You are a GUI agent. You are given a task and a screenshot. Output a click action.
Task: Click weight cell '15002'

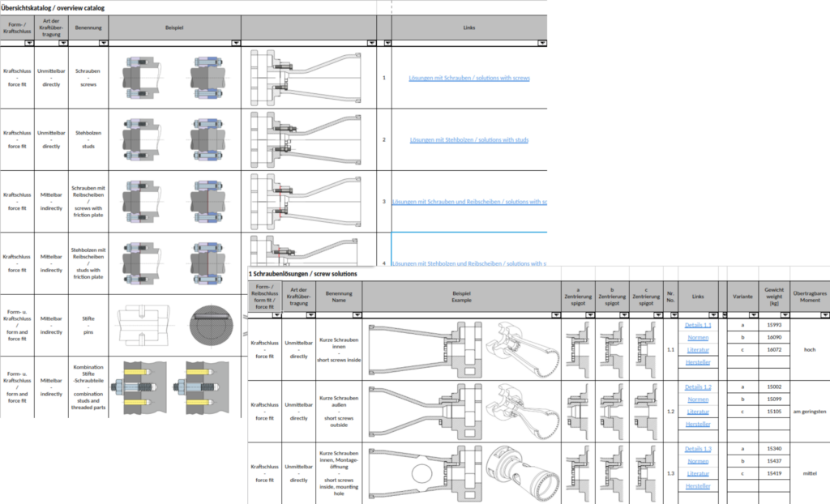pyautogui.click(x=774, y=387)
